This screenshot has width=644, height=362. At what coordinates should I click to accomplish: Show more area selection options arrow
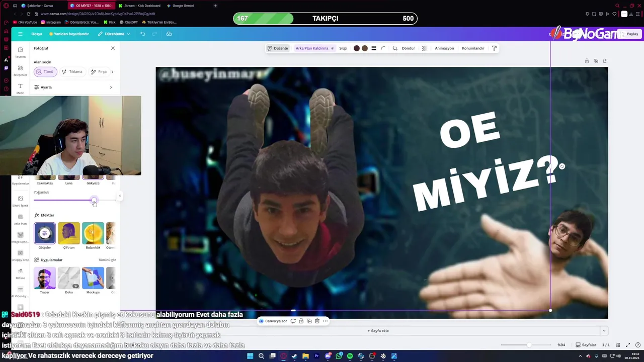(112, 72)
